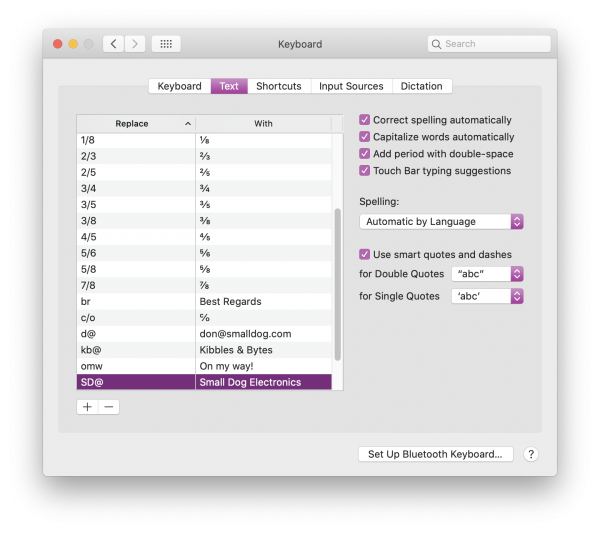Click the forward navigation arrow
The height and width of the screenshot is (533, 600).
(136, 44)
